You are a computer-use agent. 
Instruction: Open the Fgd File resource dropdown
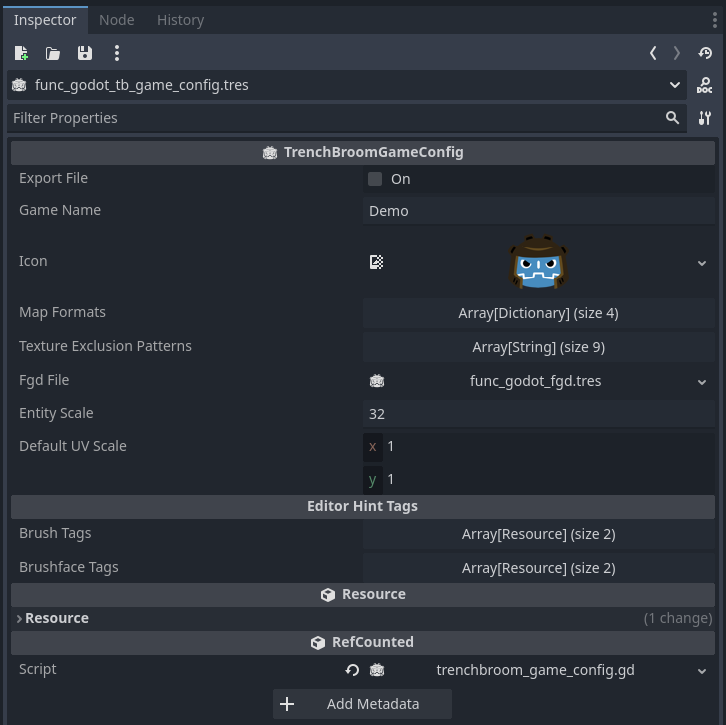[x=701, y=382]
